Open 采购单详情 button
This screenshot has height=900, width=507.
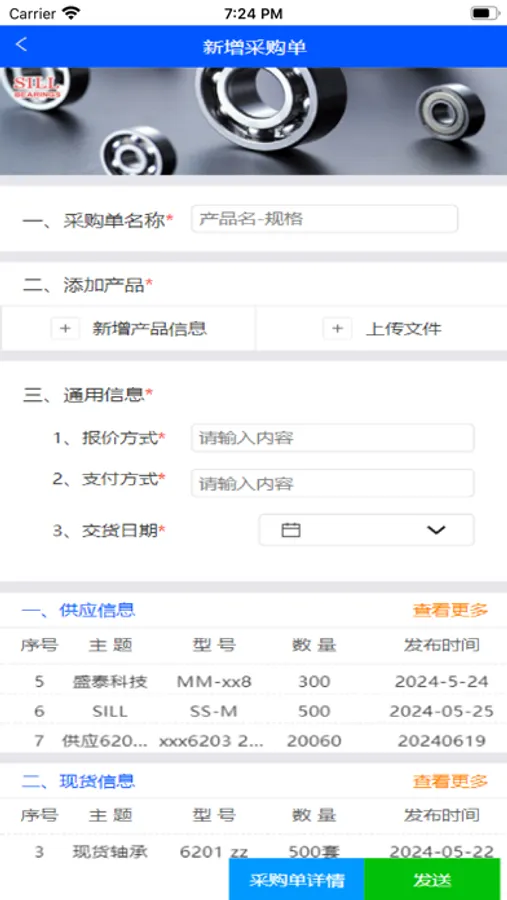[x=297, y=879]
